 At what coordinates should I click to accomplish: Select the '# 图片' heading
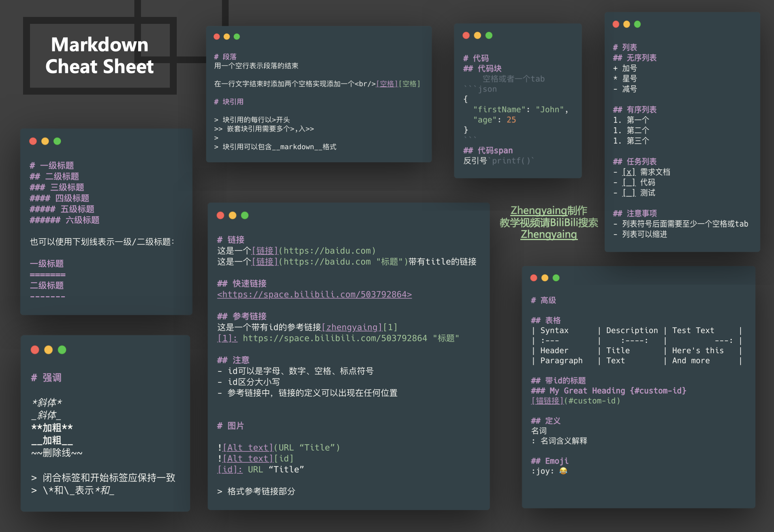231,426
